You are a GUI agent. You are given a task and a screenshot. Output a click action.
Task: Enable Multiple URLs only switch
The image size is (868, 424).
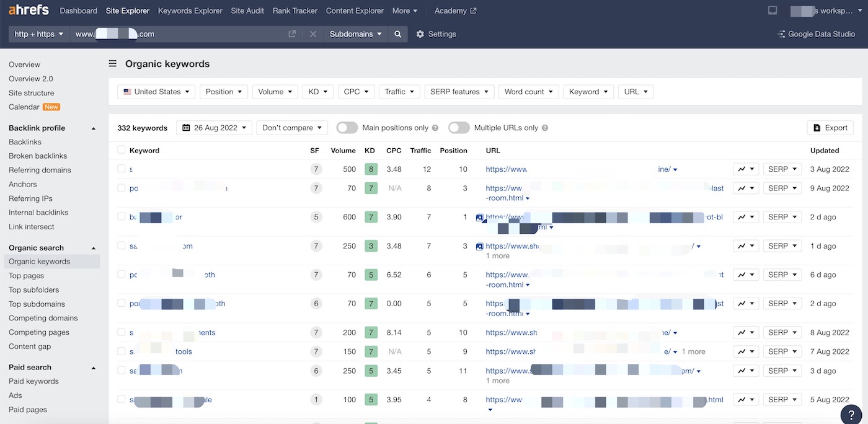pos(459,128)
